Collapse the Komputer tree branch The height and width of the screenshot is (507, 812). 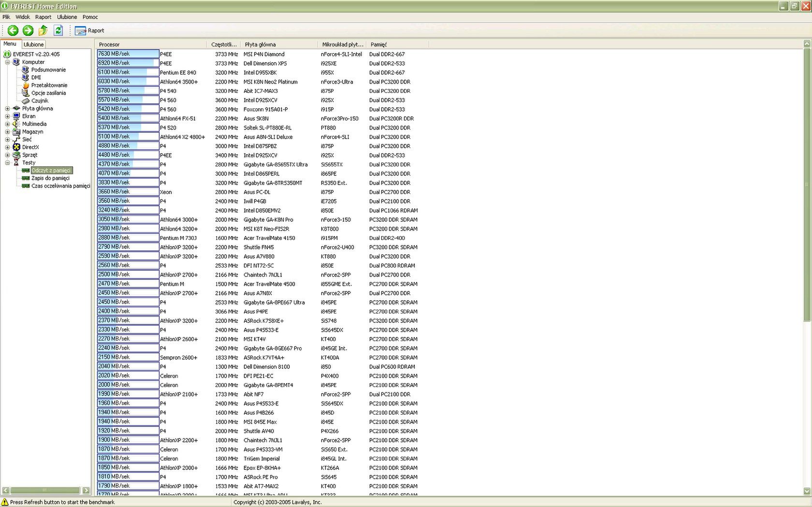point(7,62)
